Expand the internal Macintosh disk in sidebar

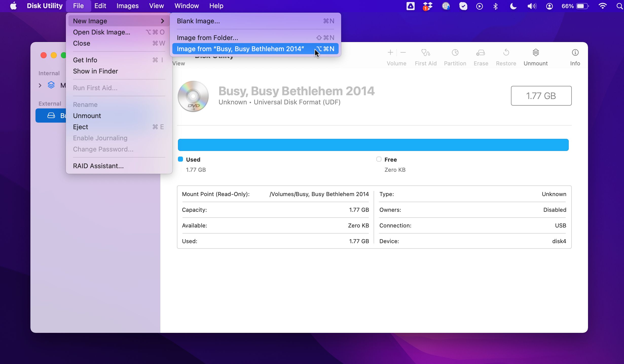pyautogui.click(x=40, y=85)
